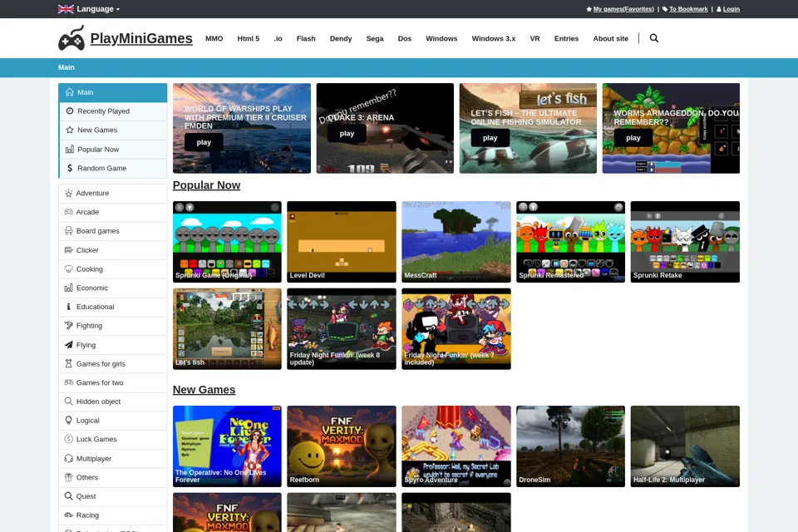Click the Popular Now chart icon
Image resolution: width=798 pixels, height=532 pixels.
[x=70, y=149]
